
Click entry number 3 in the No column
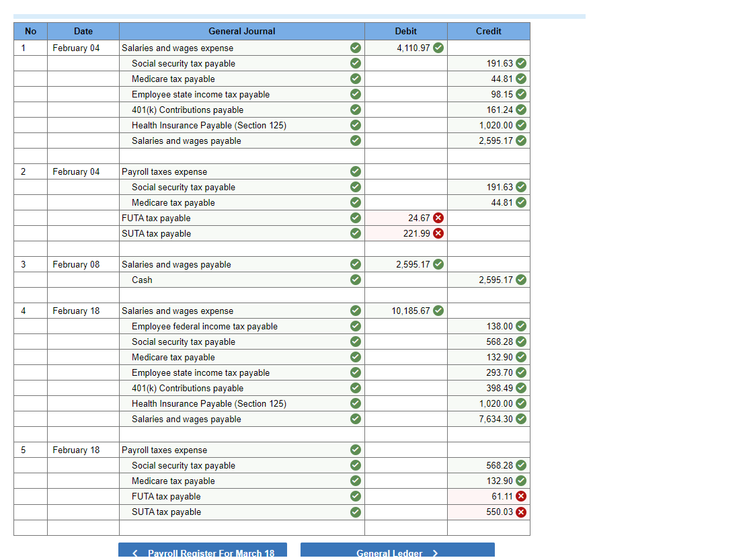24,264
